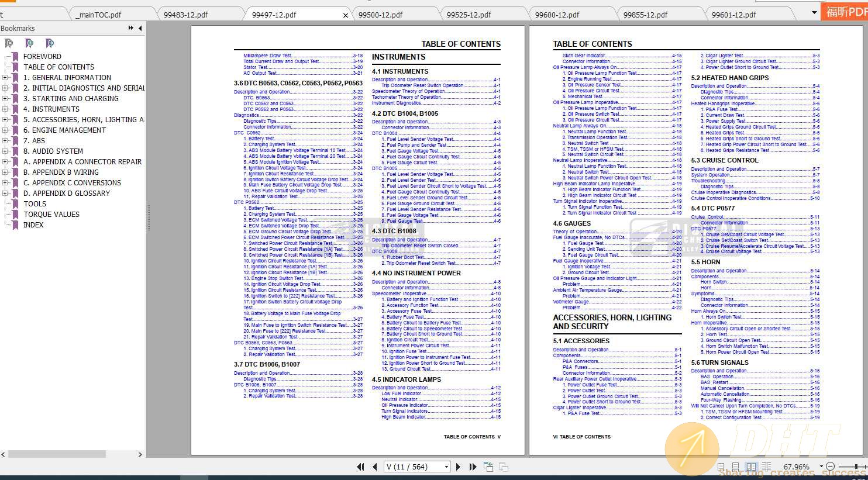Viewport: 868px width, 480px height.
Task: Expand all bookmarks using the double-arrow icon
Action: (x=130, y=28)
